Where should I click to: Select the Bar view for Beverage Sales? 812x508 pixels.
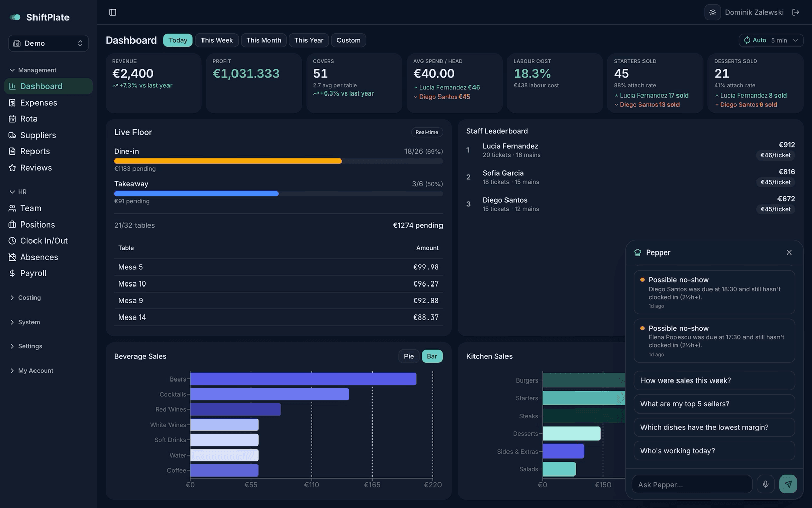(x=432, y=356)
